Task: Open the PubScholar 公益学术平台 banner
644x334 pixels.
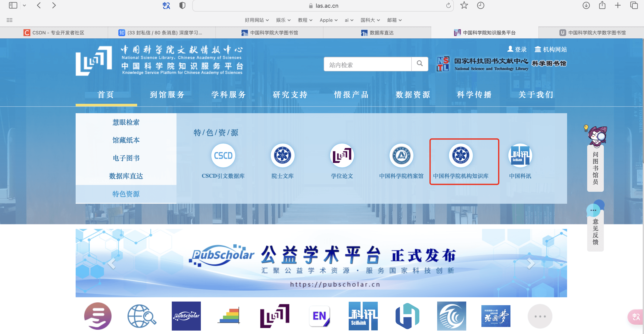Action: 321,263
